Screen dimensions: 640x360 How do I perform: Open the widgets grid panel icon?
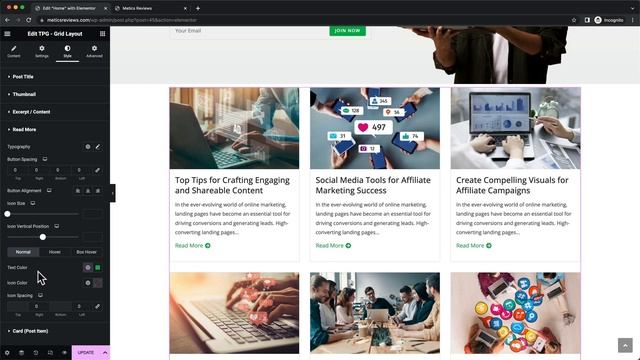[x=102, y=34]
